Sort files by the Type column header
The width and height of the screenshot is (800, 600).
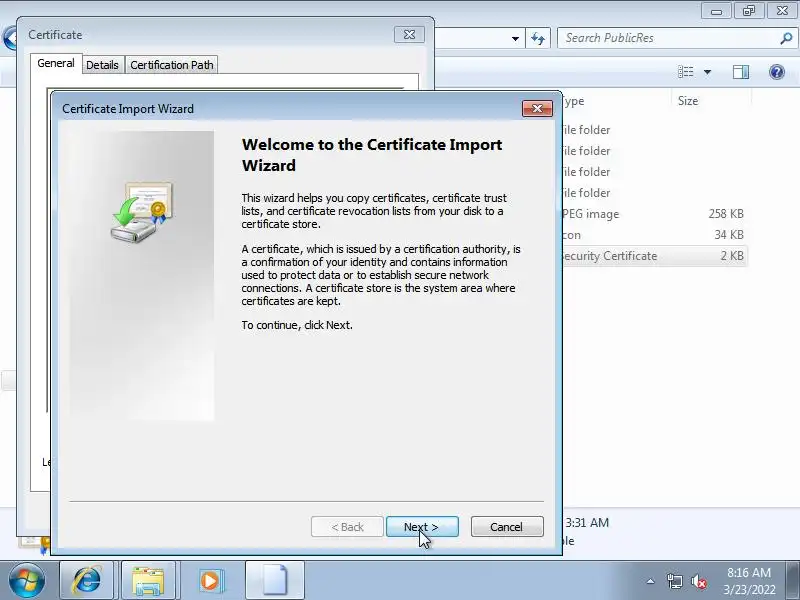point(616,101)
